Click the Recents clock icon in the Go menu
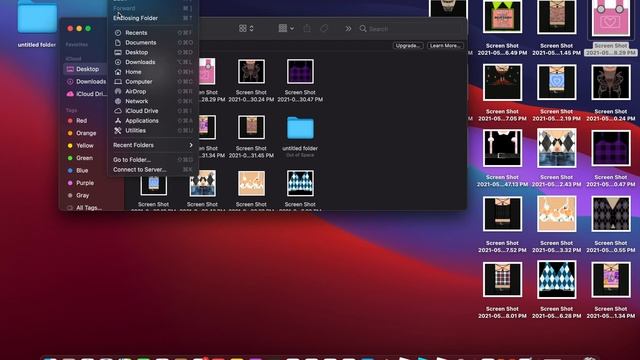This screenshot has height=360, width=640. [x=118, y=33]
